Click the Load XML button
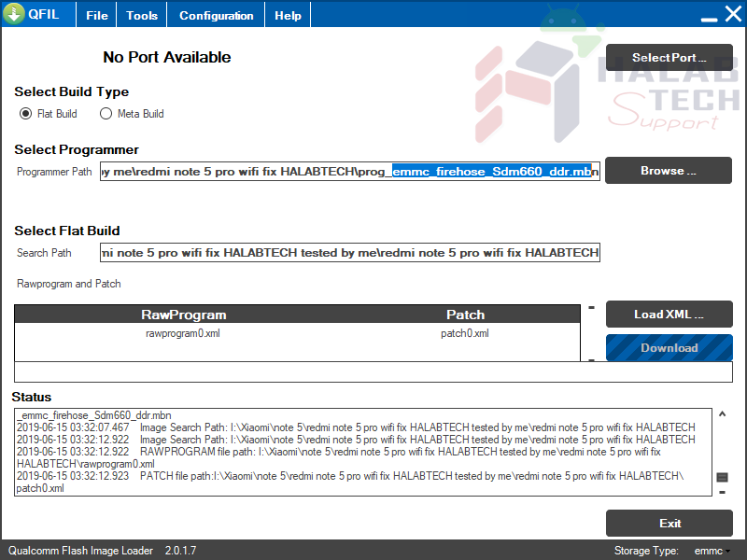Screen dimensions: 747x560 pyautogui.click(x=669, y=315)
